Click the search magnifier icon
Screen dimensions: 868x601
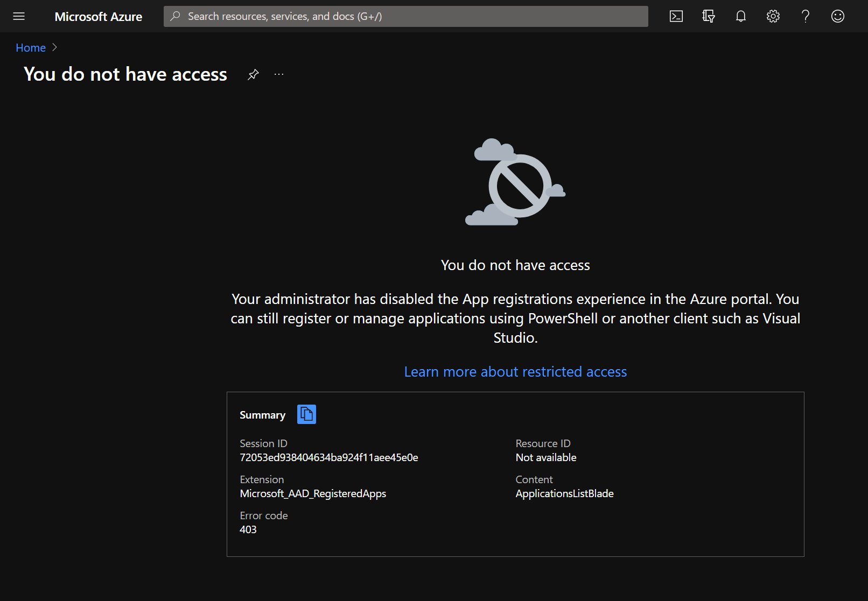pyautogui.click(x=175, y=16)
